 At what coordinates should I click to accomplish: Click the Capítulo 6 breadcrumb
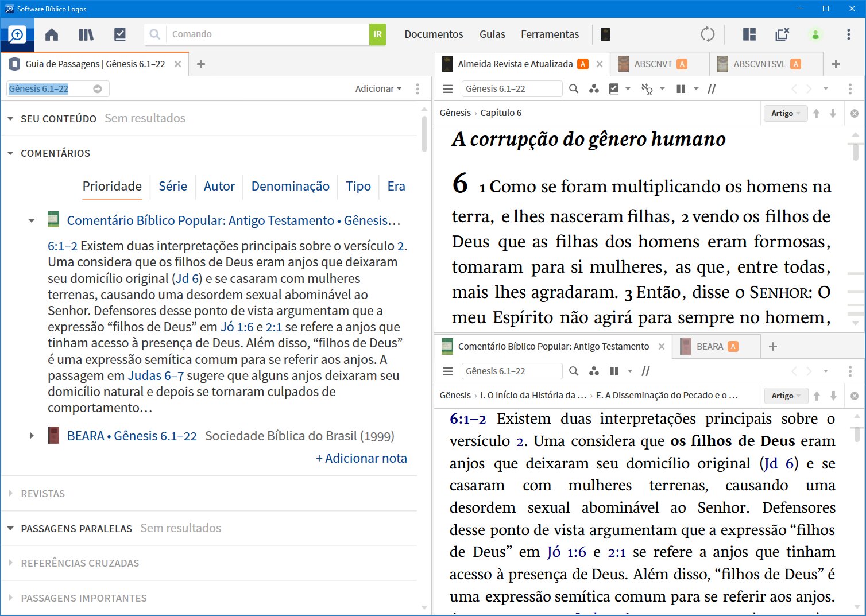[x=501, y=113]
